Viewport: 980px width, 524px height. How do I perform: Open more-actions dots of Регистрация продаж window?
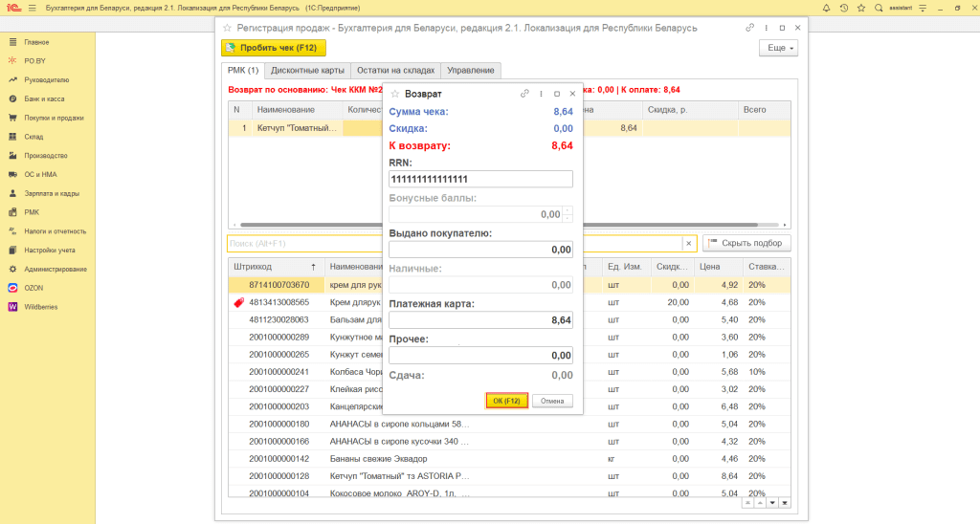point(766,28)
